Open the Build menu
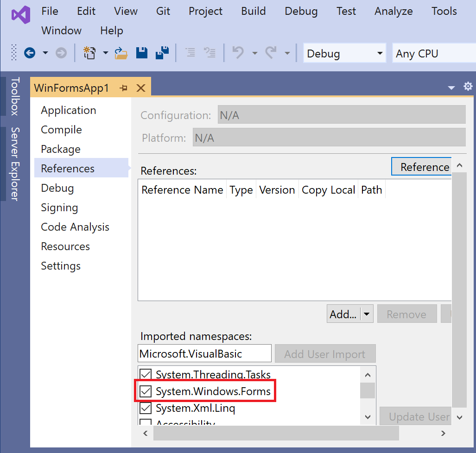 pos(254,11)
